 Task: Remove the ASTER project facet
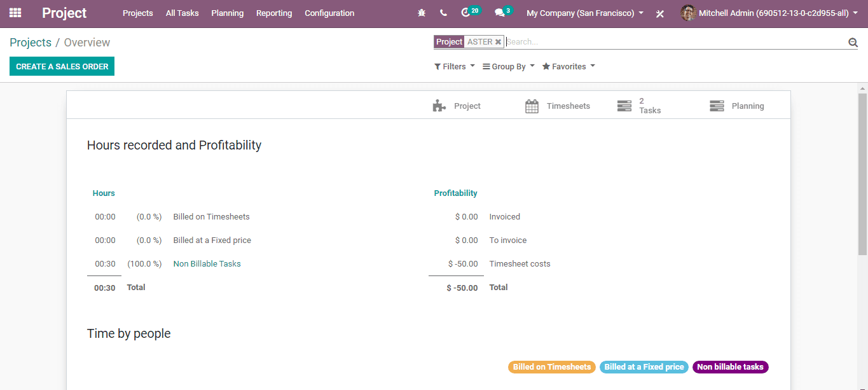[x=499, y=42]
